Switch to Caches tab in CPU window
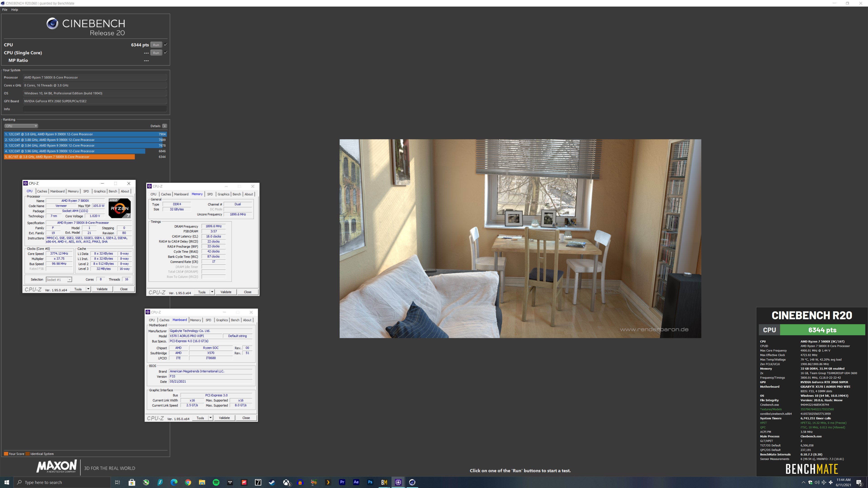This screenshot has height=488, width=868. click(42, 191)
